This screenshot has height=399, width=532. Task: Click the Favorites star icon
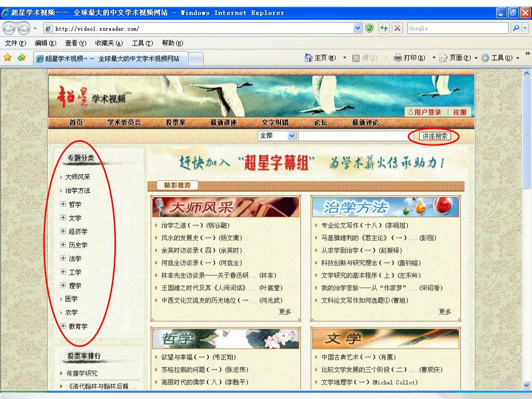point(7,58)
